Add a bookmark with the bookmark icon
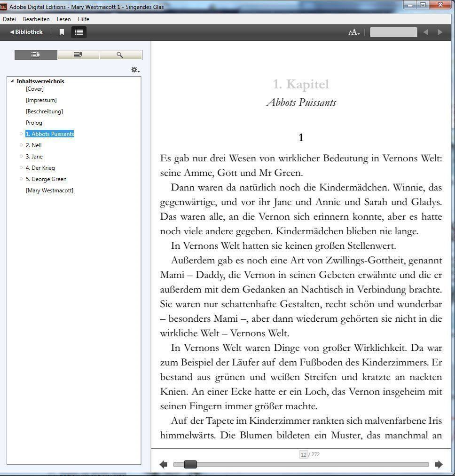This screenshot has height=476, width=455. pyautogui.click(x=62, y=32)
